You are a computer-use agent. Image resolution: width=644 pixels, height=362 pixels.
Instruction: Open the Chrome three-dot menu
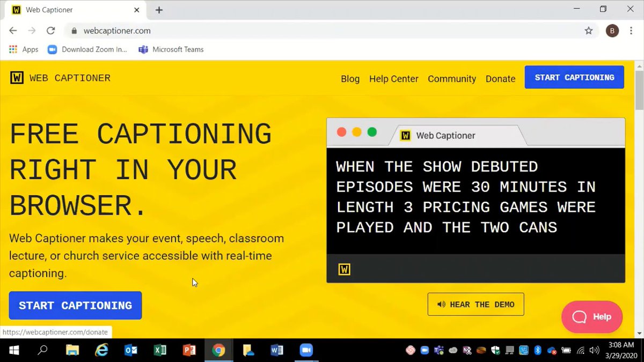point(632,31)
